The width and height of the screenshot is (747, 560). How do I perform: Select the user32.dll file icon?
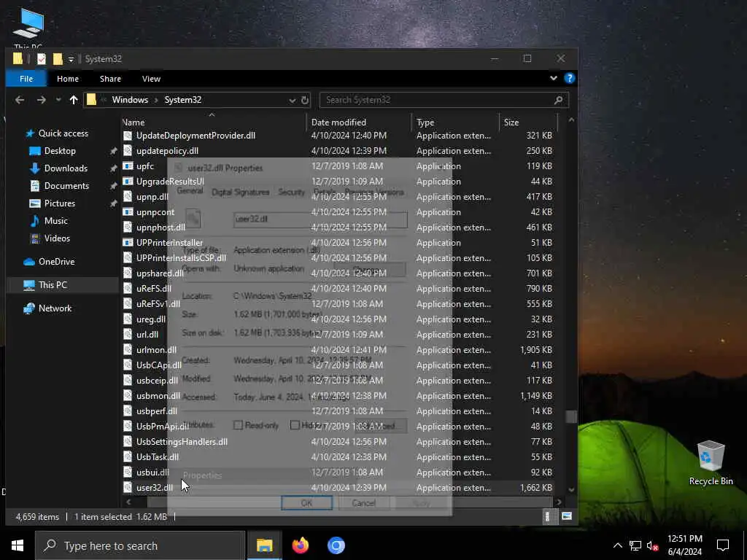(128, 488)
